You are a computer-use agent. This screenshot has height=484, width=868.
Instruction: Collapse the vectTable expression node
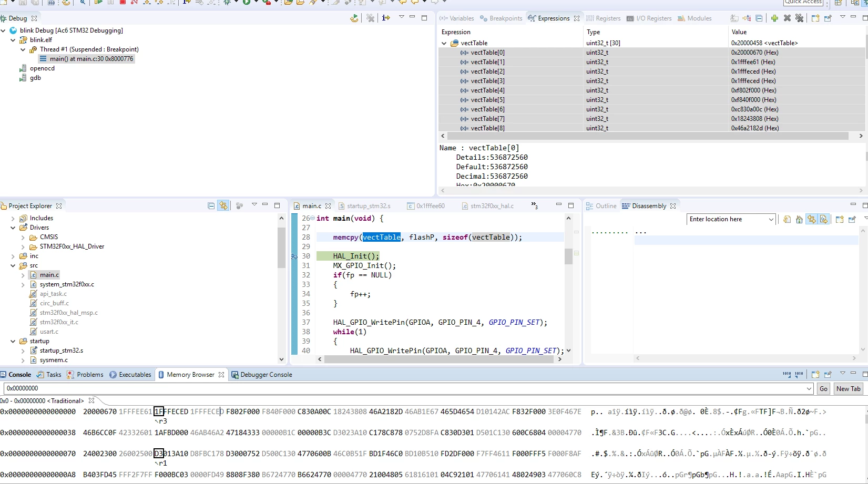(444, 43)
